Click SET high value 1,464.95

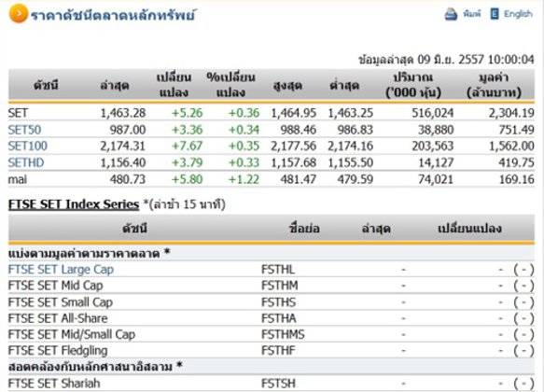click(x=294, y=113)
